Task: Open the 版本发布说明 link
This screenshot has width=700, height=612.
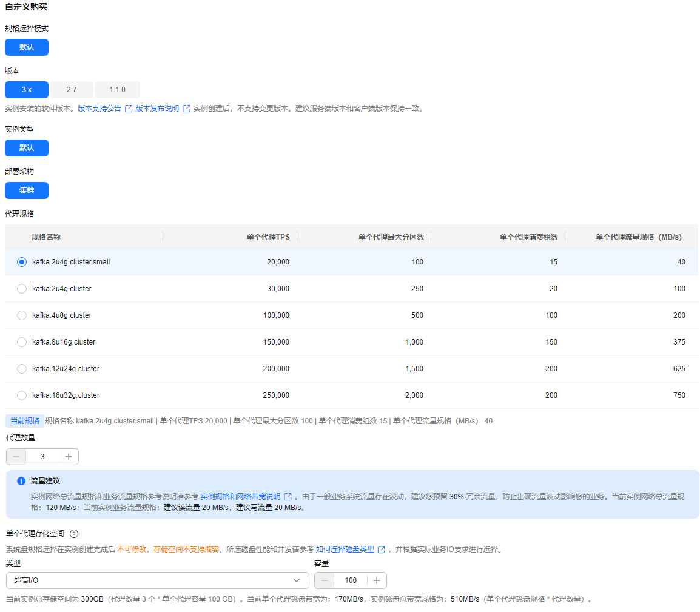Action: [157, 109]
